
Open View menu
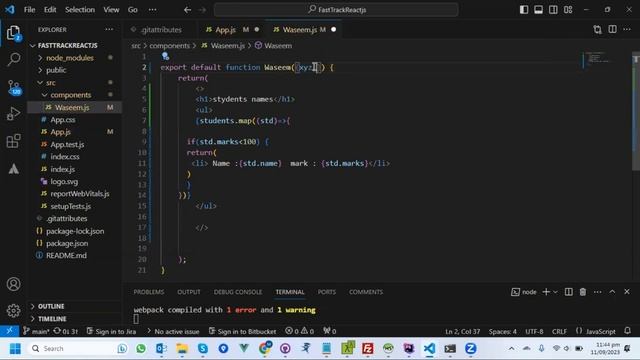click(111, 9)
